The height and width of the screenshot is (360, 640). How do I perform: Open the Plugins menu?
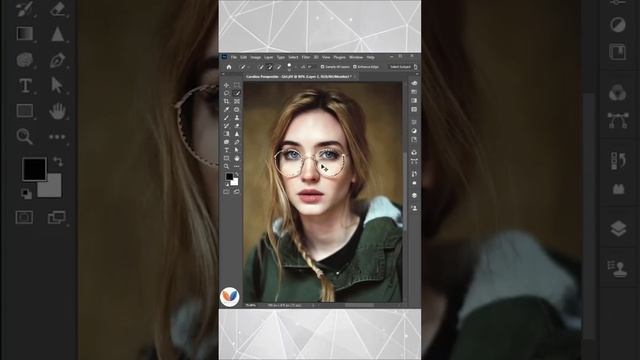coord(340,57)
